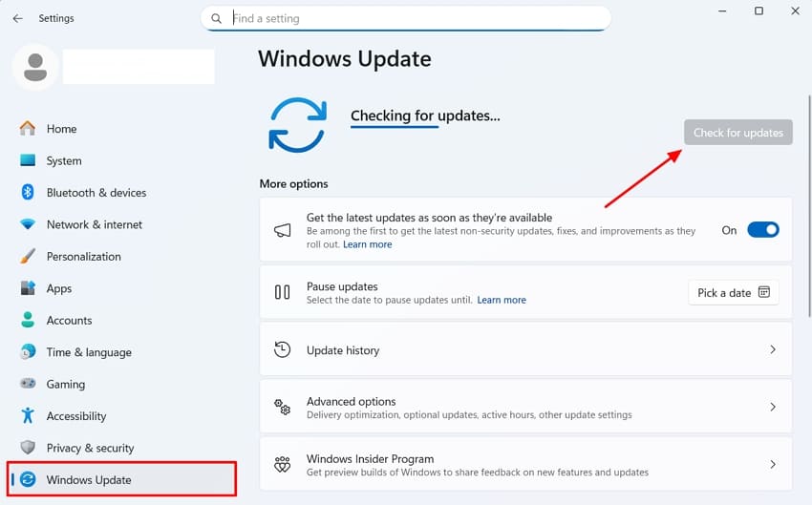Click the More options heading
This screenshot has width=812, height=505.
click(x=293, y=183)
